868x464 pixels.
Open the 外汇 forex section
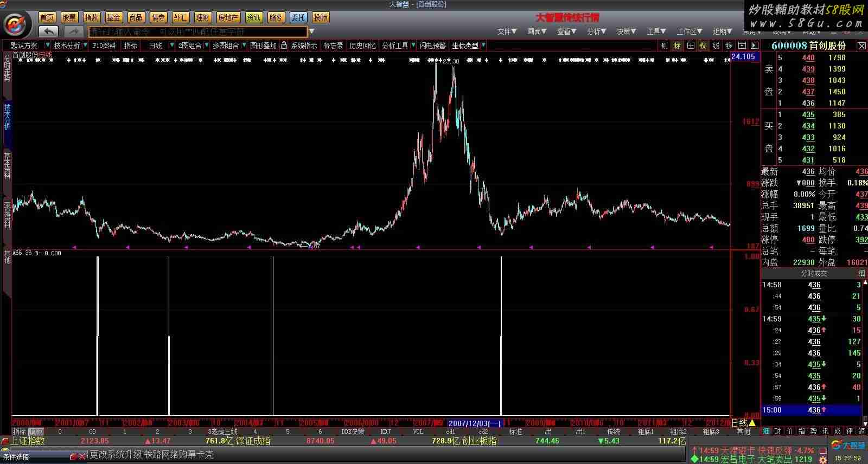181,17
